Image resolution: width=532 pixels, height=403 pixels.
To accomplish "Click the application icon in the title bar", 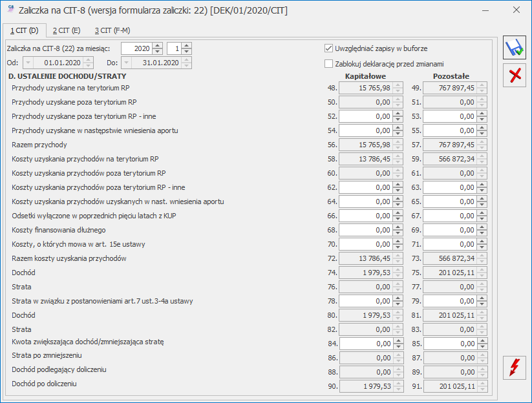I will click(10, 9).
